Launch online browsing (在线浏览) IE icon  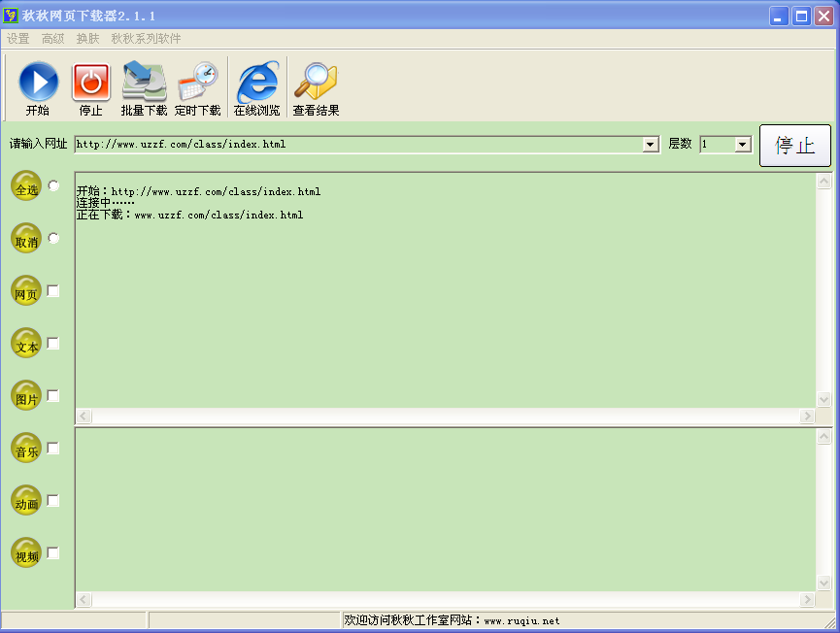pyautogui.click(x=257, y=82)
